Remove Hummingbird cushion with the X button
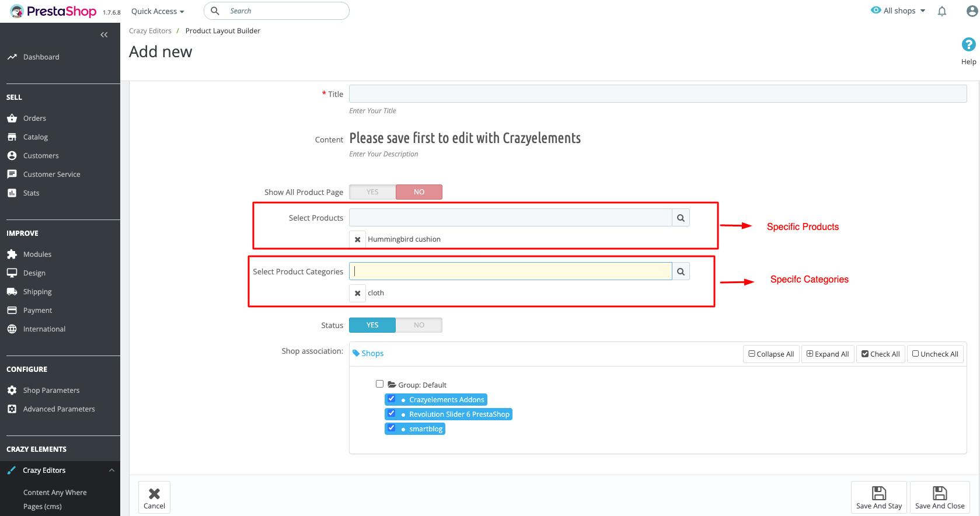 coord(358,239)
